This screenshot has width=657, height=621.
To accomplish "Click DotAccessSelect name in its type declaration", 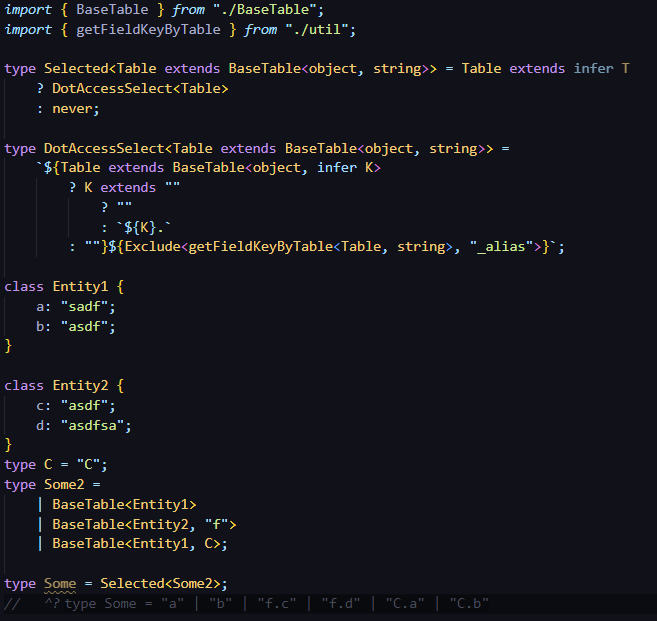I will pyautogui.click(x=104, y=148).
